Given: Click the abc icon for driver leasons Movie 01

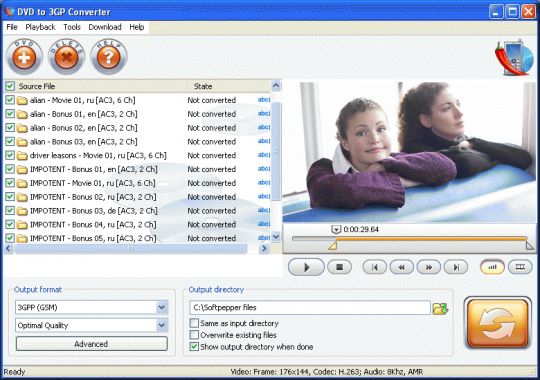Looking at the screenshot, I should [264, 155].
